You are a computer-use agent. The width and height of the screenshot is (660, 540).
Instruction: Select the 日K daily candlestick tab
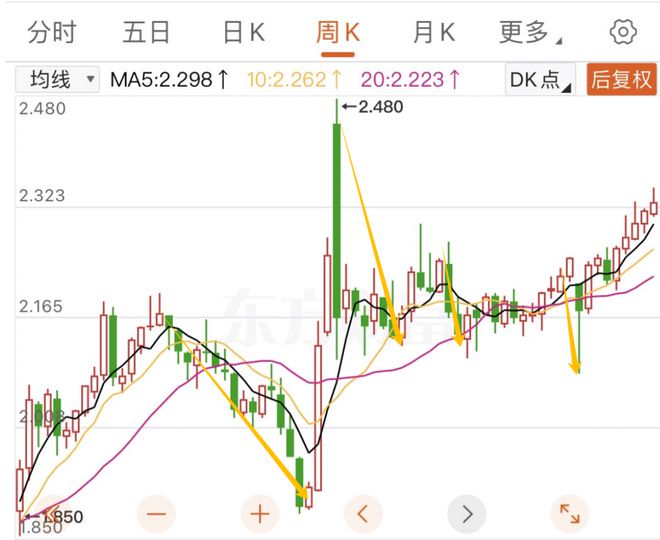pyautogui.click(x=243, y=32)
